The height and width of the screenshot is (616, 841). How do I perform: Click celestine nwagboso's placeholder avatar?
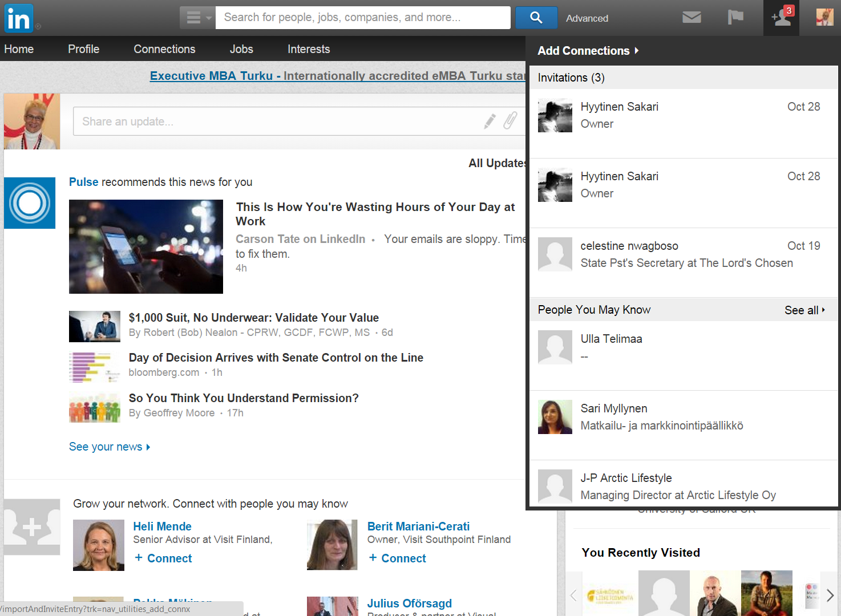555,254
